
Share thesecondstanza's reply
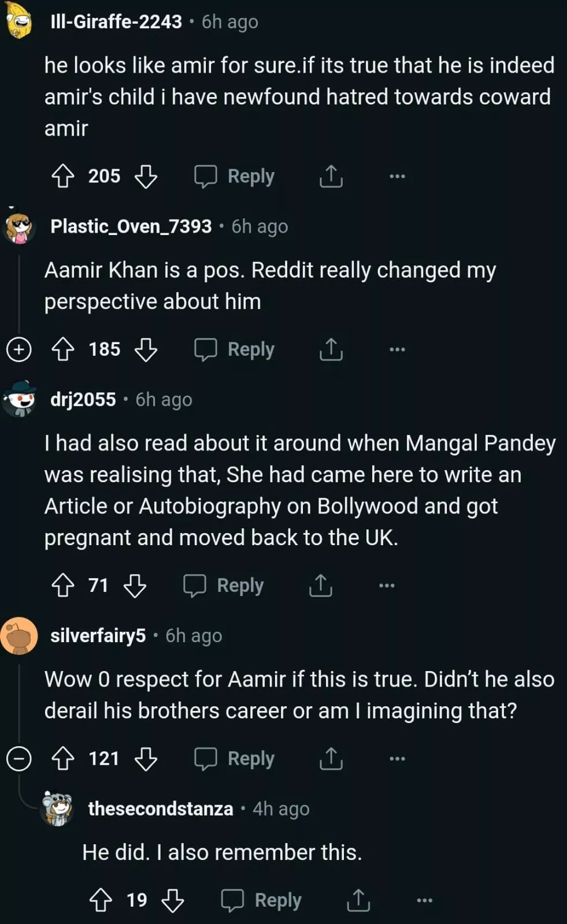click(x=358, y=900)
